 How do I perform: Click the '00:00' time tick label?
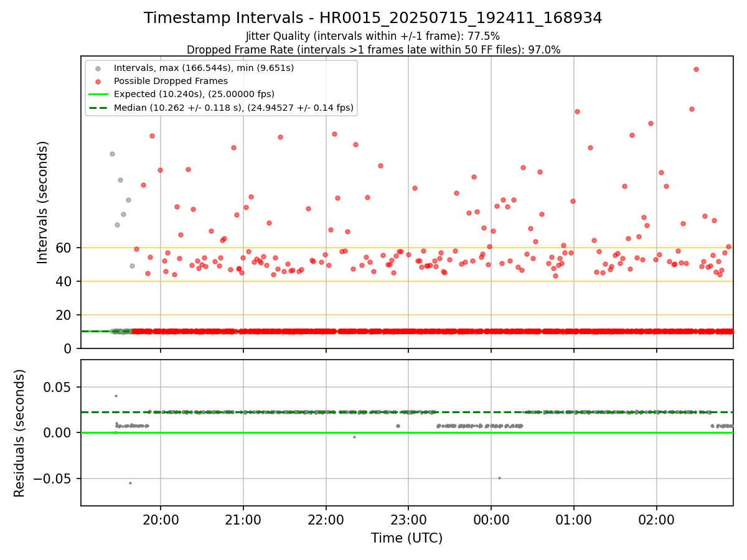pos(491,520)
